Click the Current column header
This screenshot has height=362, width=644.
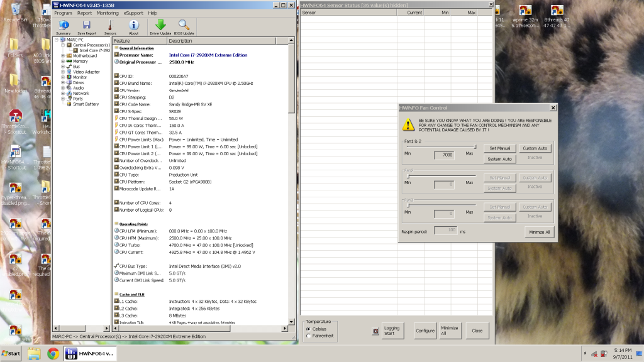(x=410, y=13)
